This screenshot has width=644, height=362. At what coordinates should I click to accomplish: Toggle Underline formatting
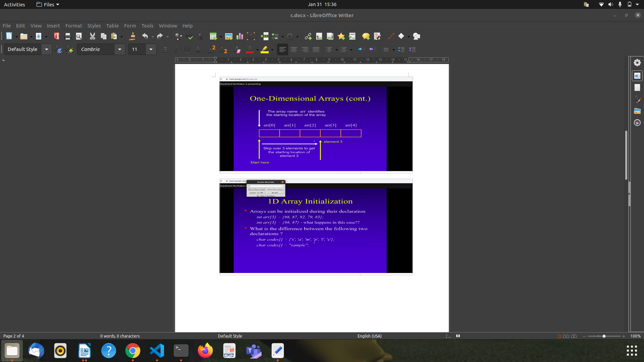[x=187, y=50]
